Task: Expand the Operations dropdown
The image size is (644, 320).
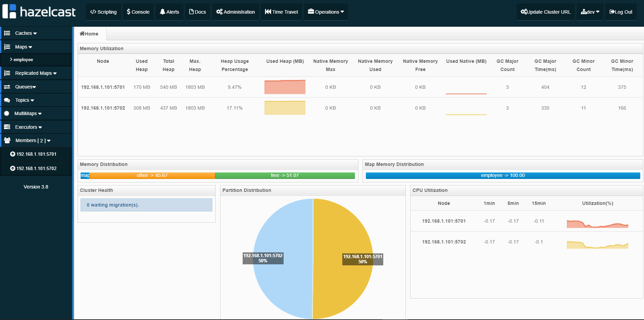Action: [326, 12]
